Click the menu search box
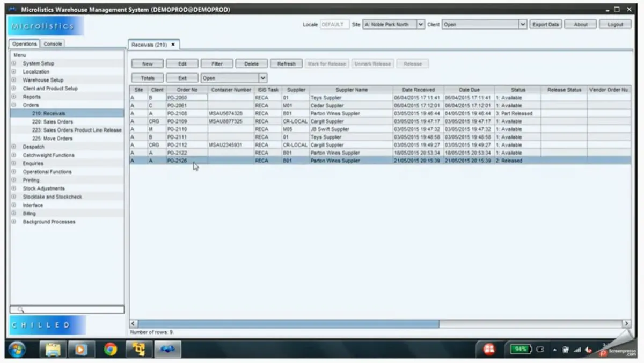This screenshot has height=363, width=644. coord(67,310)
